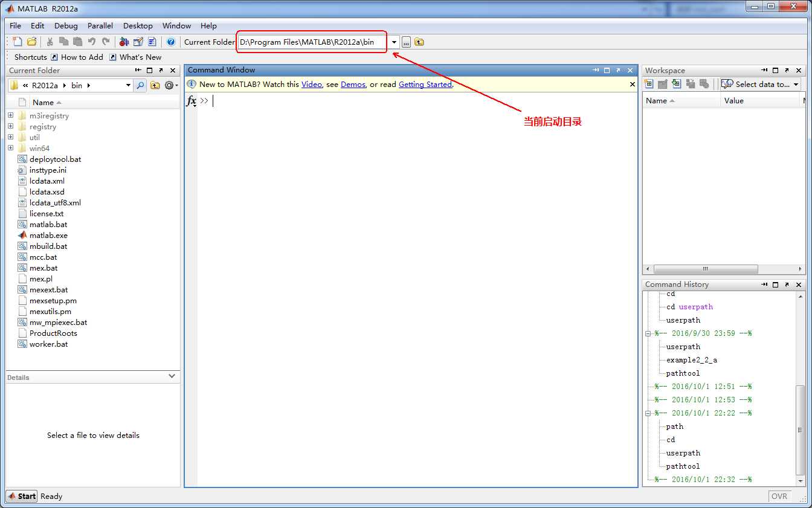
Task: Click the Undo toolbar icon
Action: [91, 42]
